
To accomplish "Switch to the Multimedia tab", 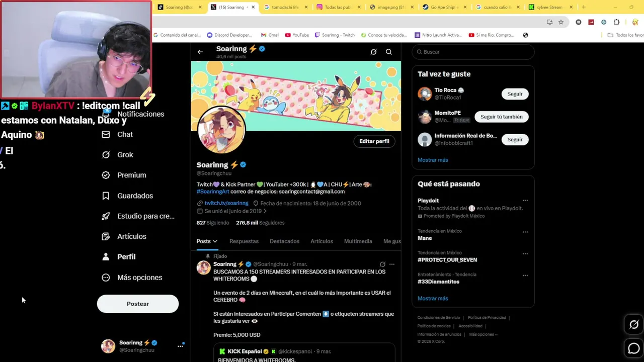I will click(358, 241).
